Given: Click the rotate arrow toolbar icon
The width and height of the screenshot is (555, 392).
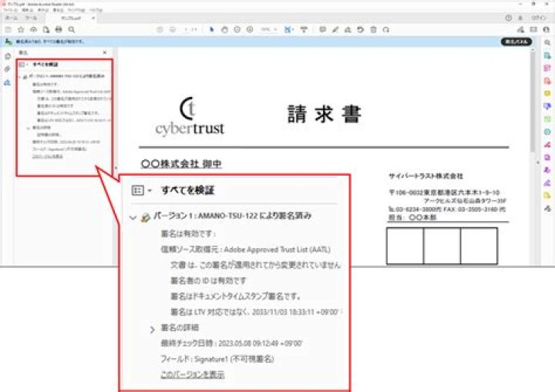Looking at the screenshot, I should [x=360, y=30].
